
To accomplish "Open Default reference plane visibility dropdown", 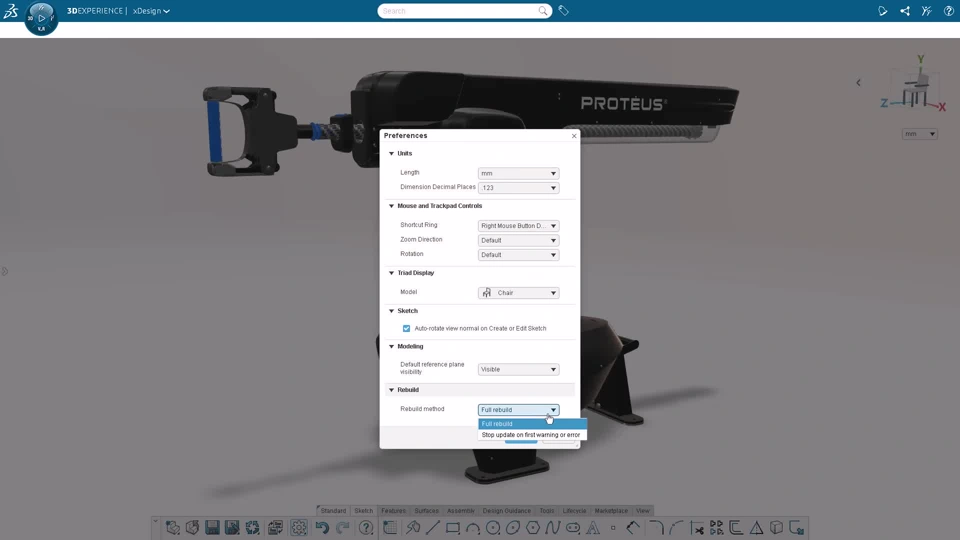I will click(518, 369).
